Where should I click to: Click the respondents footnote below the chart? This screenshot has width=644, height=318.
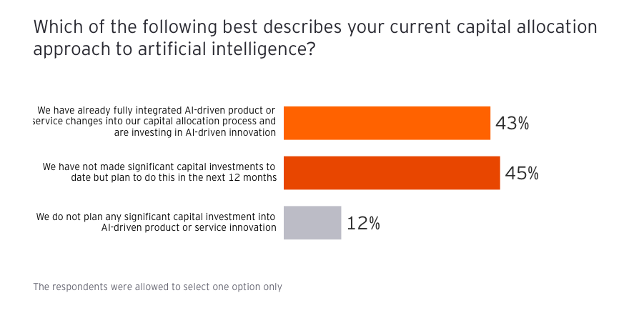157,287
